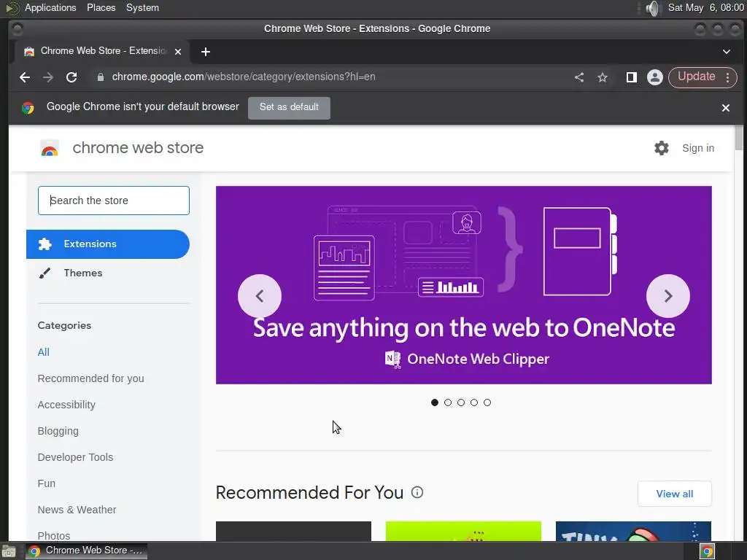Image resolution: width=747 pixels, height=560 pixels.
Task: Click the chrome web store logo
Action: [122, 148]
